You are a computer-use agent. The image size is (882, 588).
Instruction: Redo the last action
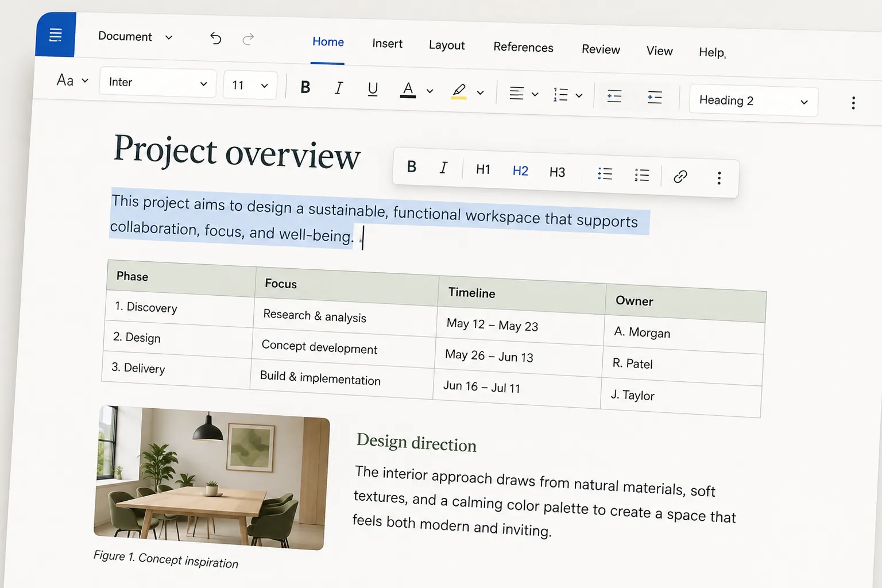pyautogui.click(x=248, y=39)
